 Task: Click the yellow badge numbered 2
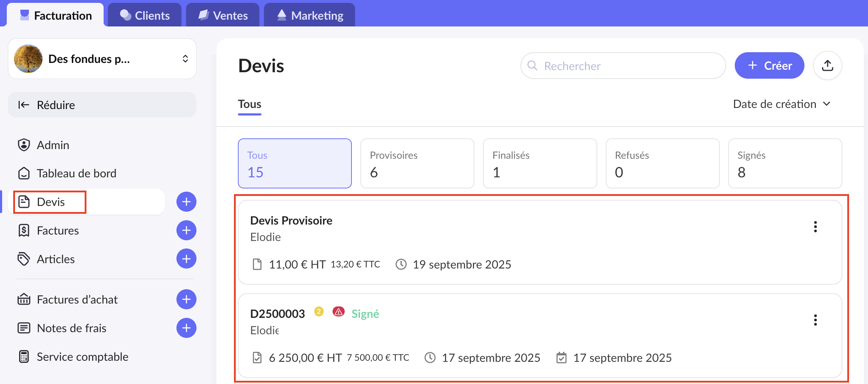(x=319, y=312)
